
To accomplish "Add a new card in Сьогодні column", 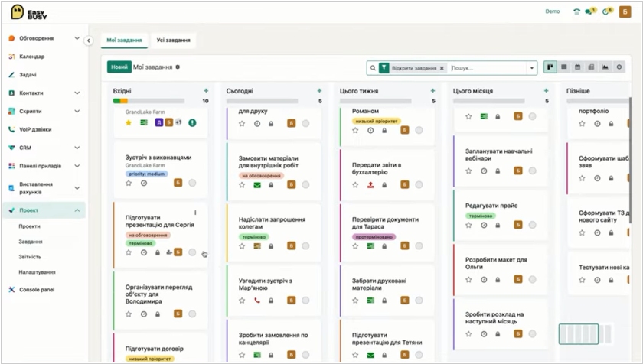I will pyautogui.click(x=319, y=90).
